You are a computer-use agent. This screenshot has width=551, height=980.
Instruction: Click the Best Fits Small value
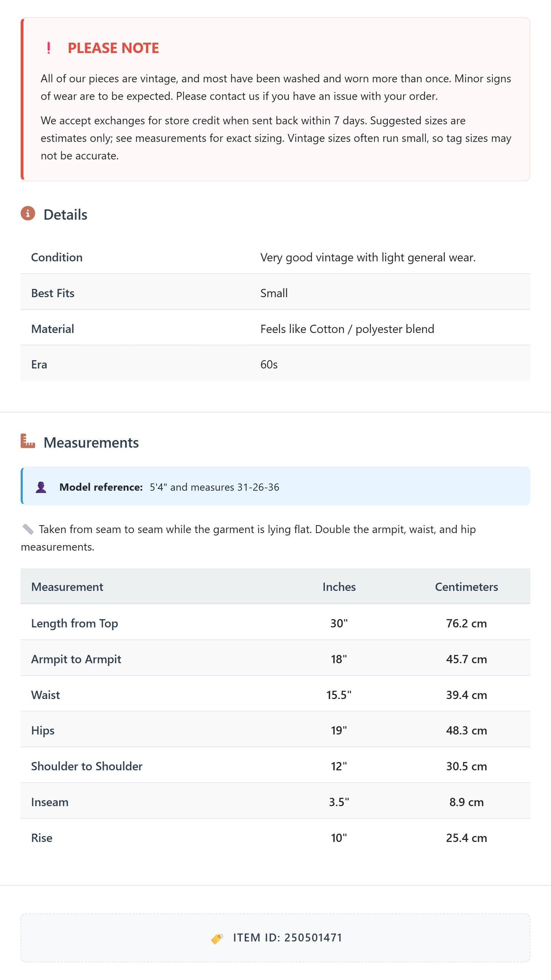tap(274, 293)
